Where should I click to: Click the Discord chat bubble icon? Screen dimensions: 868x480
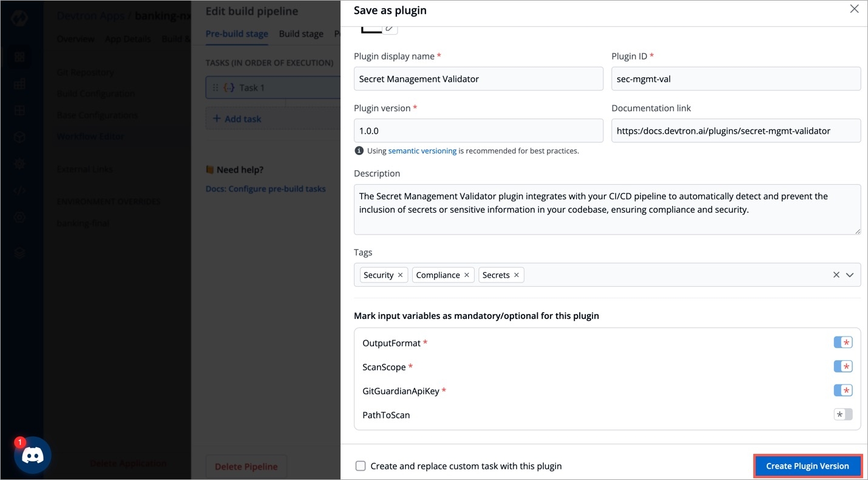[x=33, y=455]
